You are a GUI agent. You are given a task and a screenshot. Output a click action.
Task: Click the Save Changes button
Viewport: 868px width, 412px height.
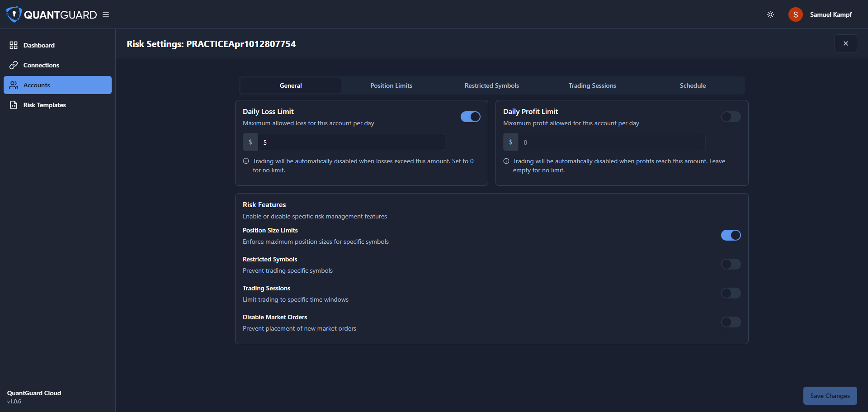click(x=830, y=396)
